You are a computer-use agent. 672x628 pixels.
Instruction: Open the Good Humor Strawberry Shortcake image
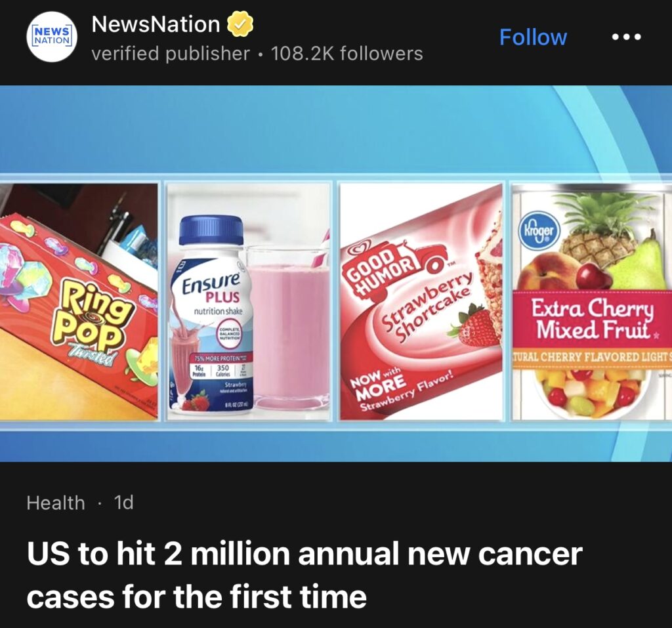pyautogui.click(x=421, y=302)
